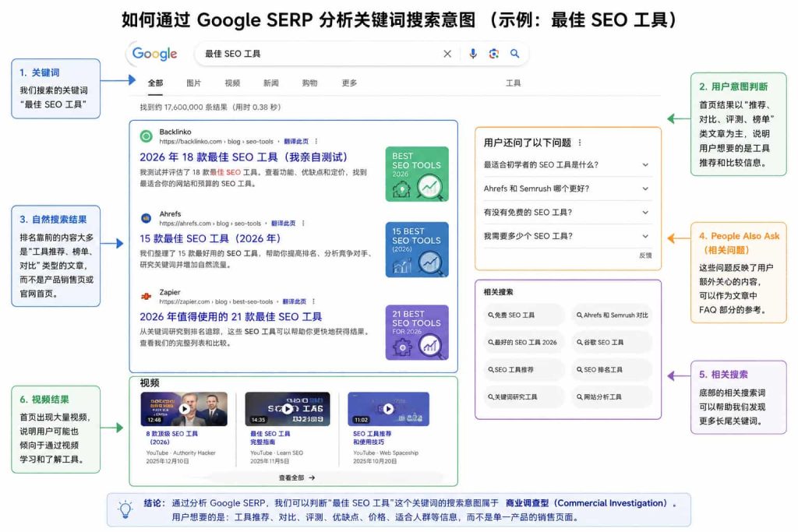Click the backlinko.com breadcrumb URL
The image size is (798, 532).
point(217,142)
